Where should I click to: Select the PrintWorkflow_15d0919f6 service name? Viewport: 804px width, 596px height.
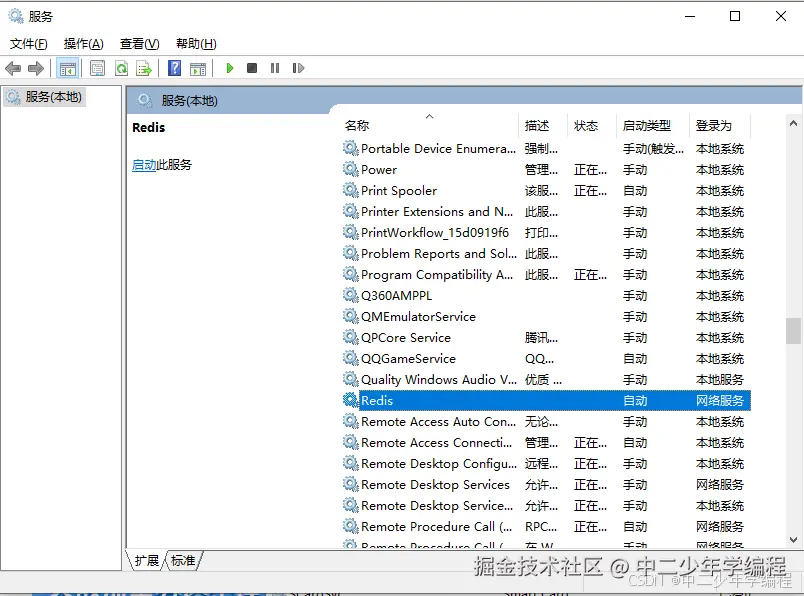[435, 233]
